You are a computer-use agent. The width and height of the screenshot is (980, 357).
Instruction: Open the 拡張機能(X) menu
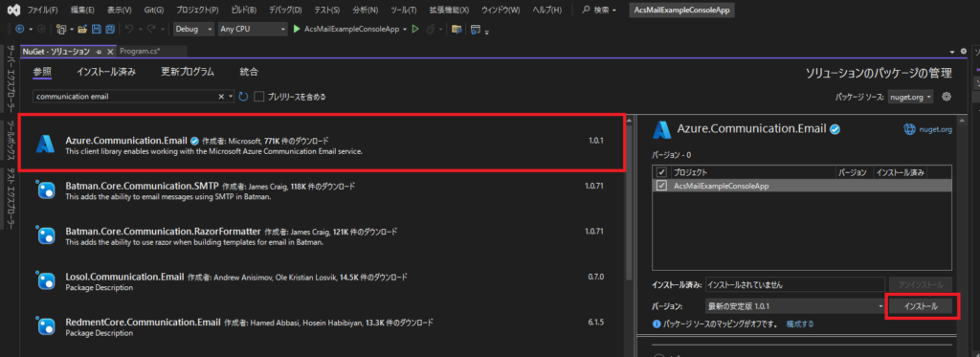pos(451,11)
